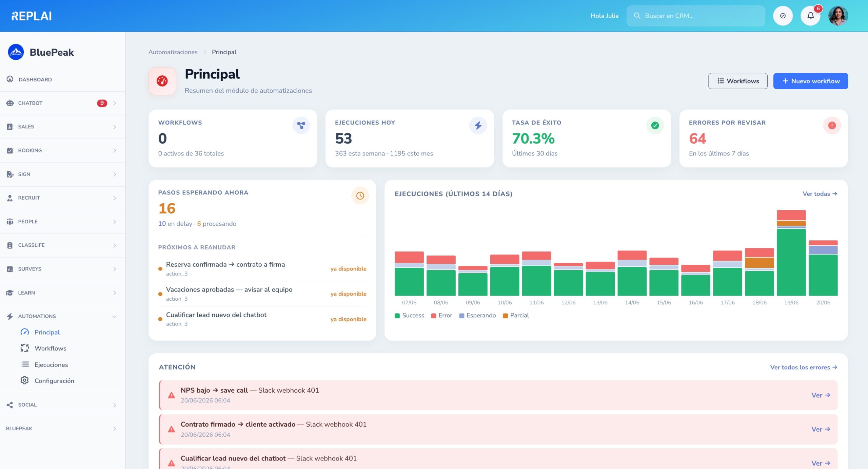The width and height of the screenshot is (868, 469).
Task: Expand the Chatbot menu chevron
Action: click(x=115, y=103)
